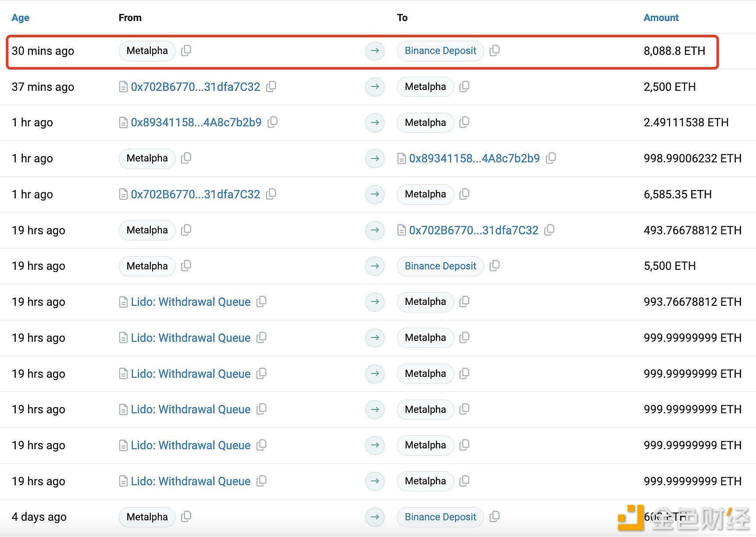Open 0x702B6770 sender link in 6,585.35 ETH row

tap(196, 194)
